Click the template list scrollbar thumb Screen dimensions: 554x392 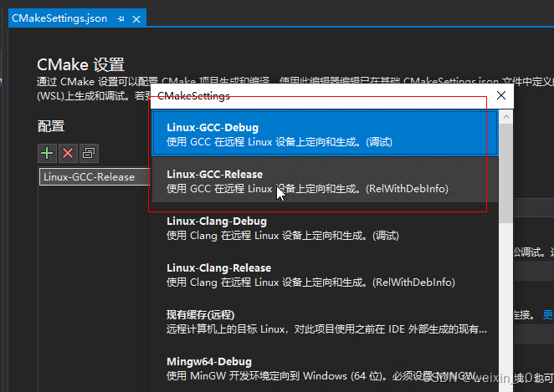click(x=506, y=173)
